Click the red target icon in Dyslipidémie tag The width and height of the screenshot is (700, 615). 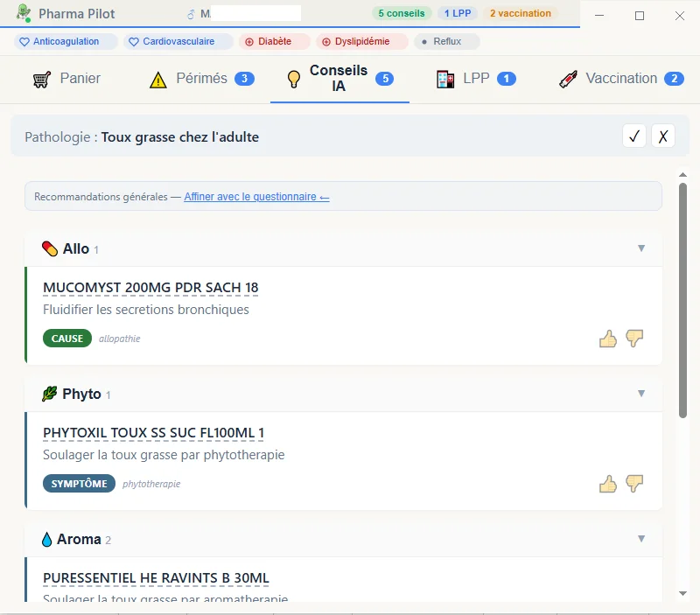pos(326,42)
